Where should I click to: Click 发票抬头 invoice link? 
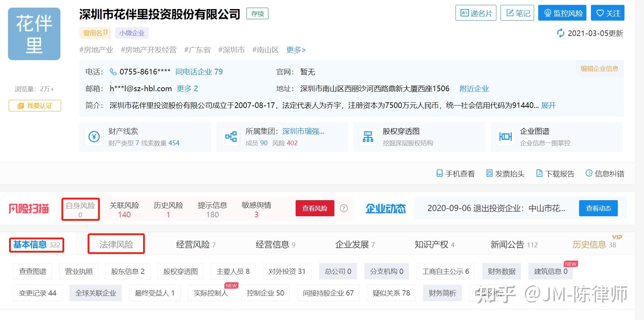(505, 174)
